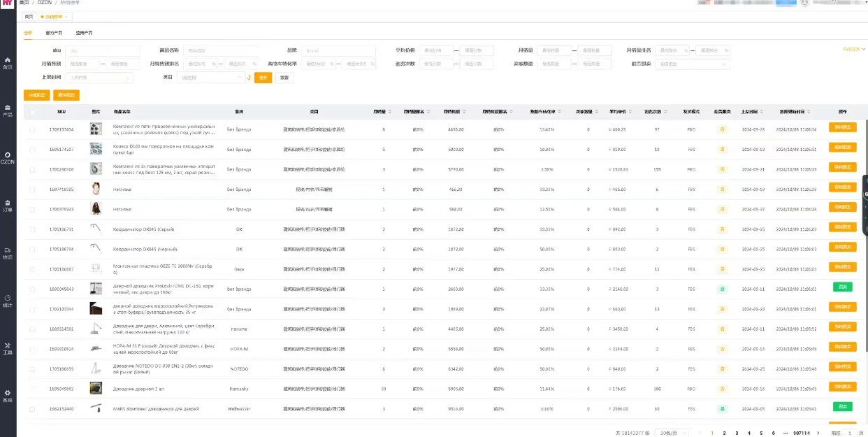The width and height of the screenshot is (868, 437).
Task: Click the orange search button
Action: point(263,78)
